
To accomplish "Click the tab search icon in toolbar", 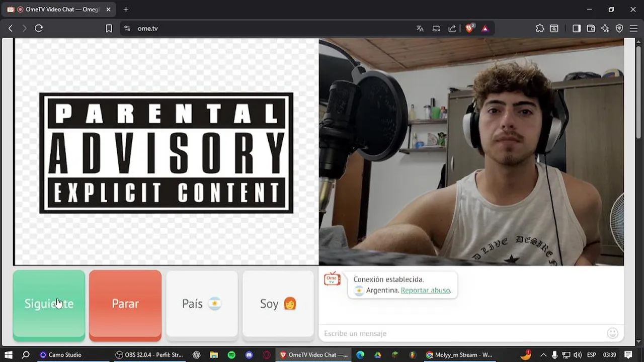I will pos(554,29).
